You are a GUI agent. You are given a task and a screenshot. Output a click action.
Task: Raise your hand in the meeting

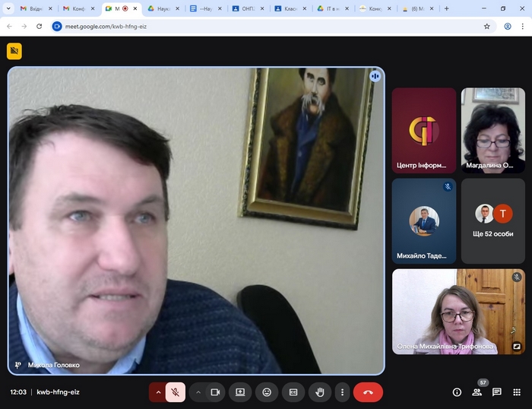[320, 392]
